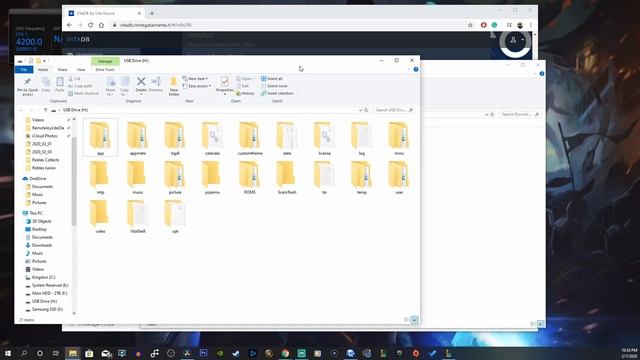Image resolution: width=640 pixels, height=360 pixels.
Task: Reload the Chrome page
Action: (x=91, y=25)
